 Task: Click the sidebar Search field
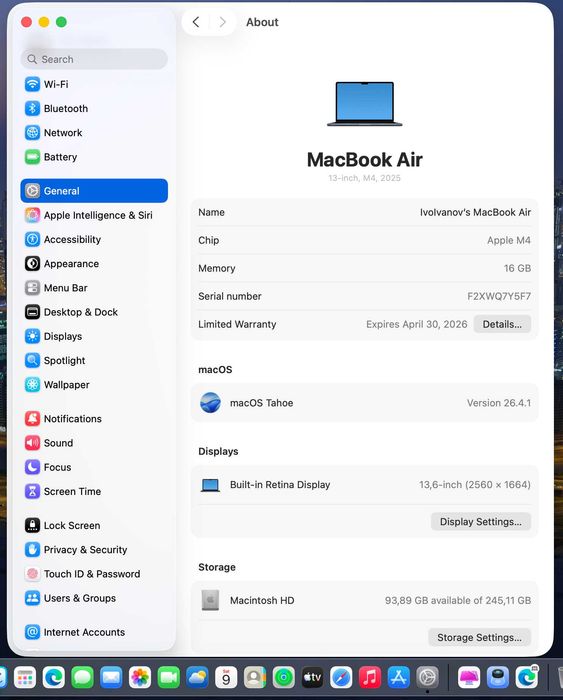tap(94, 59)
